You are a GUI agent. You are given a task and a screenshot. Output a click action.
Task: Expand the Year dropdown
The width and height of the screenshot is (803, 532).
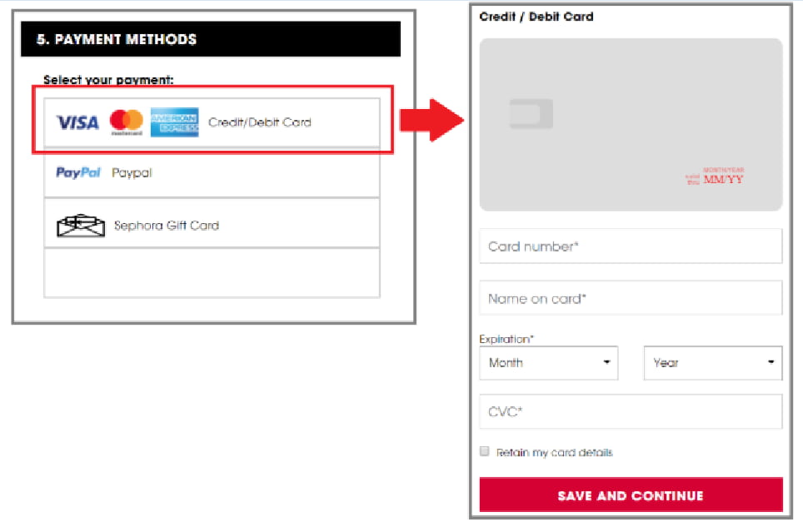[x=712, y=363]
